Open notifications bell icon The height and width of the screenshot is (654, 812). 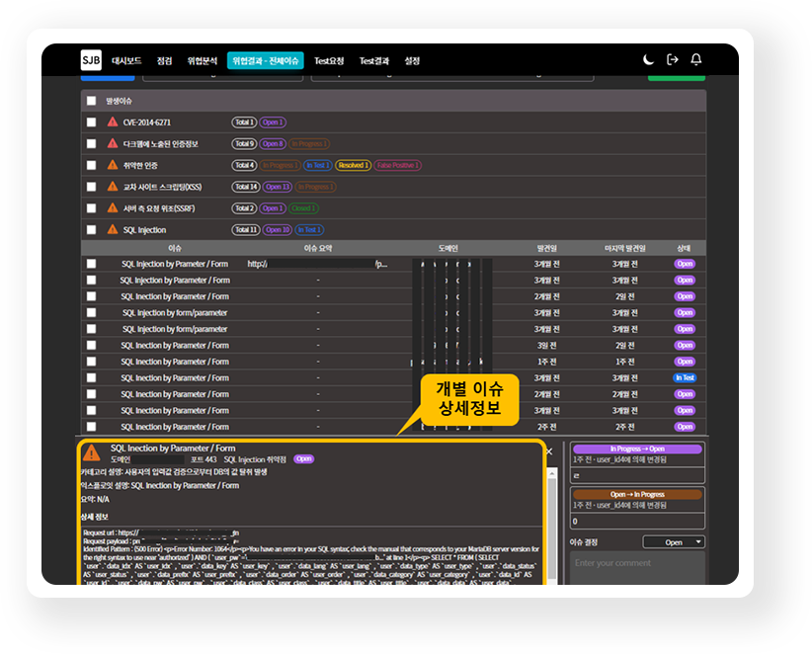coord(696,60)
